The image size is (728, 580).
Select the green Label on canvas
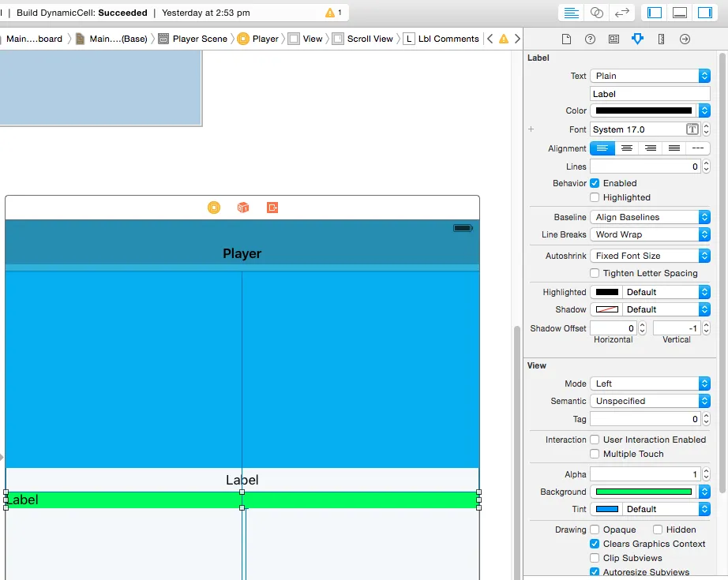(x=242, y=500)
